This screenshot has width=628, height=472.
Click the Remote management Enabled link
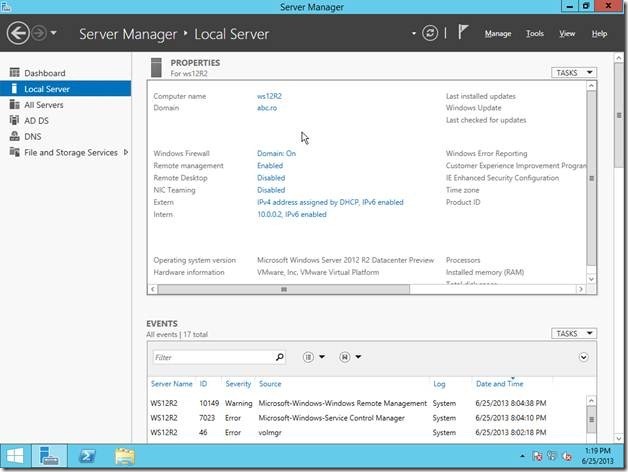pyautogui.click(x=270, y=165)
